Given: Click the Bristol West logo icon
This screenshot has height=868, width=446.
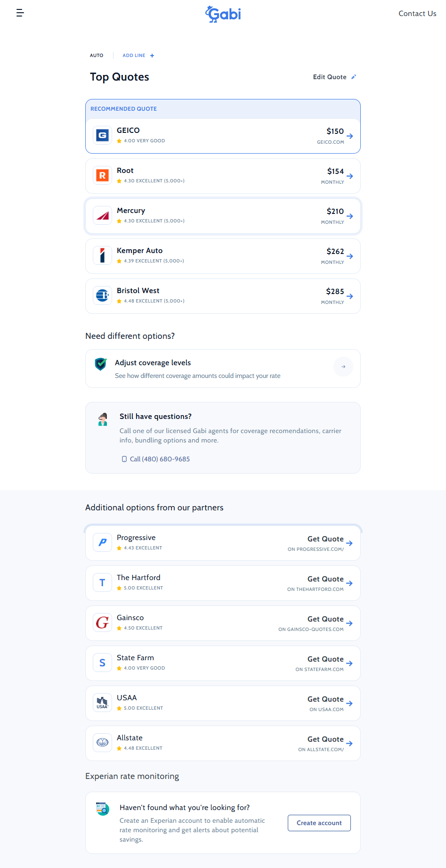Looking at the screenshot, I should 102,296.
